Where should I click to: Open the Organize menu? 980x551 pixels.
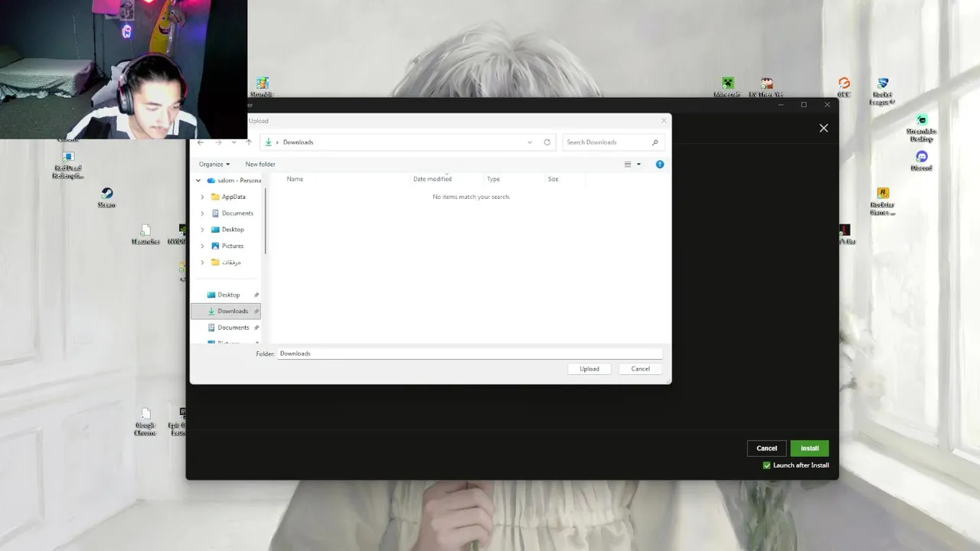coord(214,164)
